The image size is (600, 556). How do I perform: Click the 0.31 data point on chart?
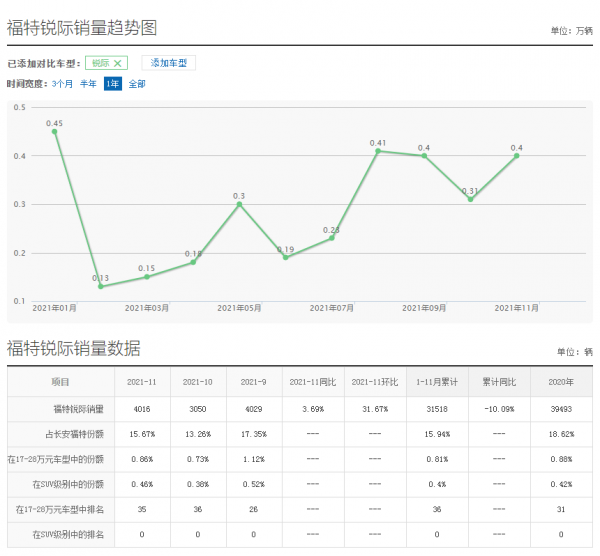pos(470,199)
